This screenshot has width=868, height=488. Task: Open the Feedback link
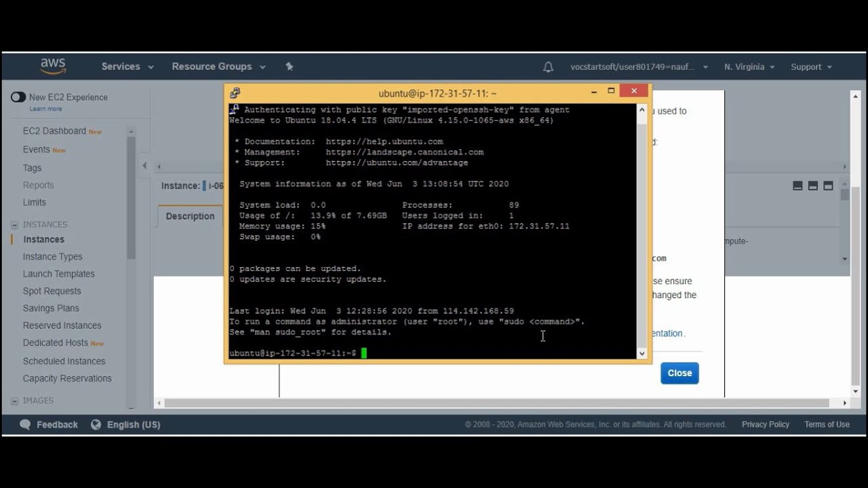[x=57, y=424]
